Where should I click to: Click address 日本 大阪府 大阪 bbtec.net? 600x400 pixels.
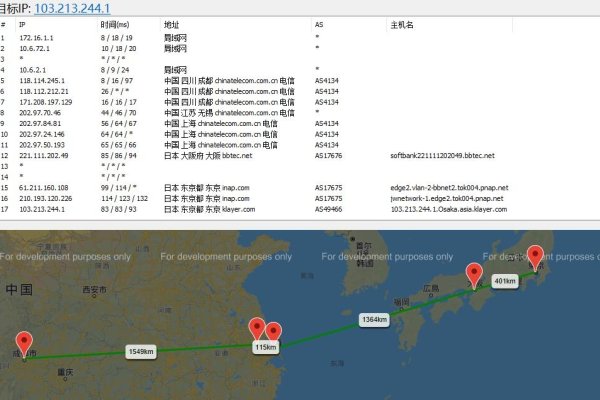point(208,156)
